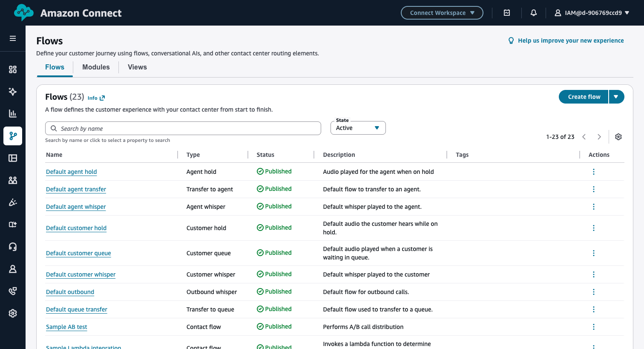The width and height of the screenshot is (644, 349).
Task: Open Default outbound flow
Action: pyautogui.click(x=70, y=292)
